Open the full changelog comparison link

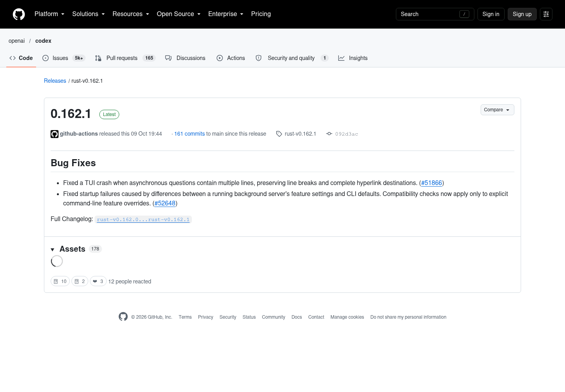(x=143, y=220)
